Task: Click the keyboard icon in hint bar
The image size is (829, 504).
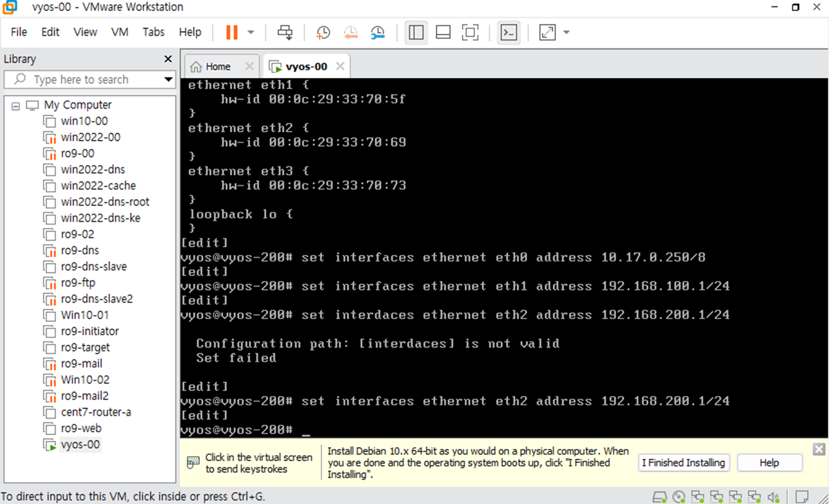Action: pos(193,462)
